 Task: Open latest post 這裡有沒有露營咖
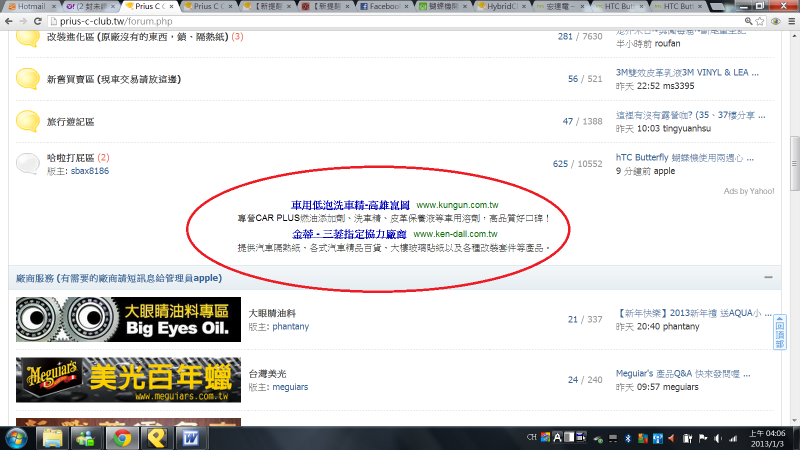pyautogui.click(x=691, y=115)
